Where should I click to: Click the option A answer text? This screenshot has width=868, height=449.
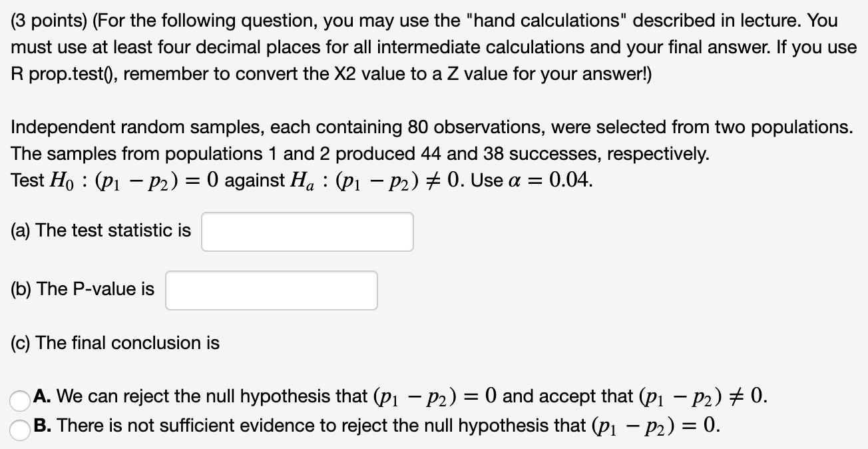(401, 397)
